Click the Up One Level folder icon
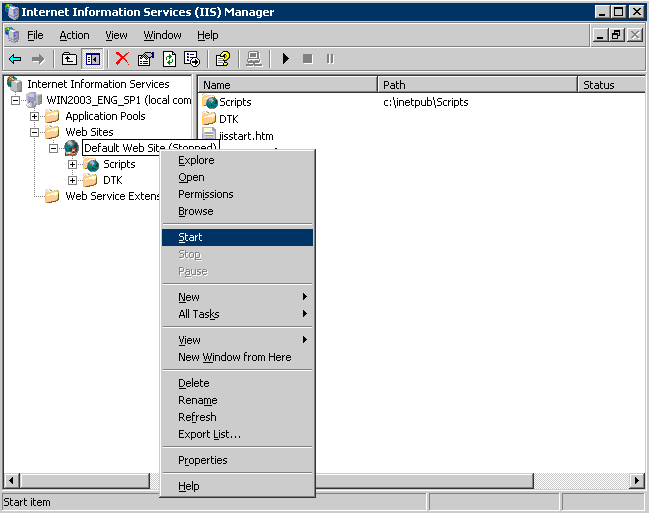Screen dimensions: 649x513 tap(69, 59)
